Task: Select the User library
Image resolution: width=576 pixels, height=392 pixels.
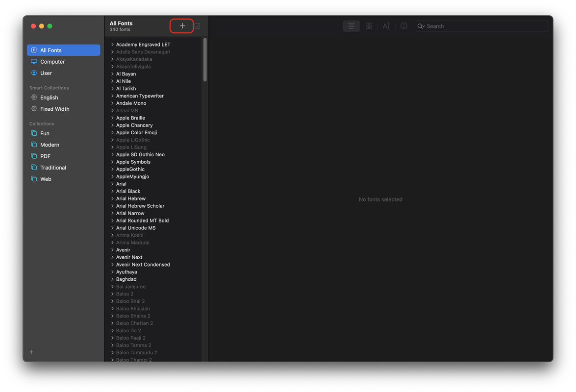Action: [64, 73]
